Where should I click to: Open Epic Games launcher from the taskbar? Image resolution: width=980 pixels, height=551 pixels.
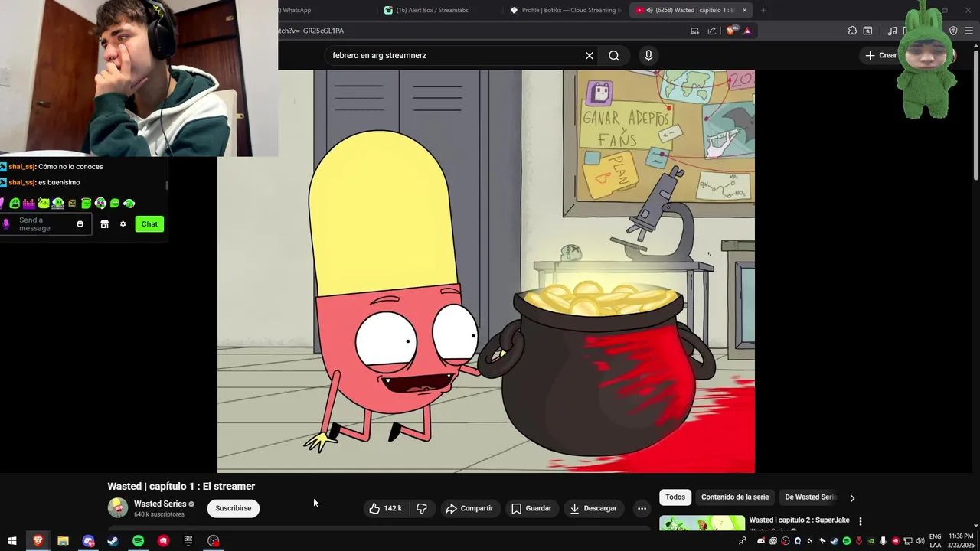coord(188,541)
